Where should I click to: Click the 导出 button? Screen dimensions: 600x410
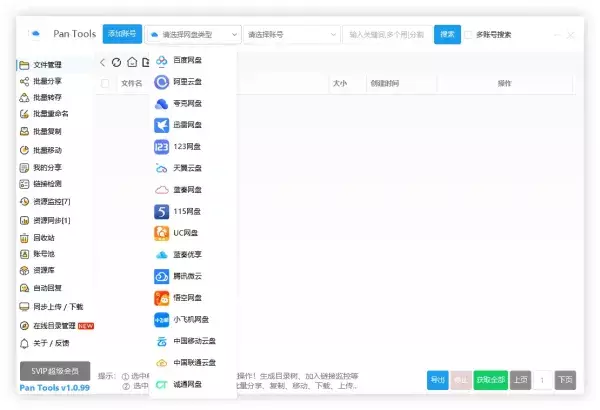coord(438,380)
